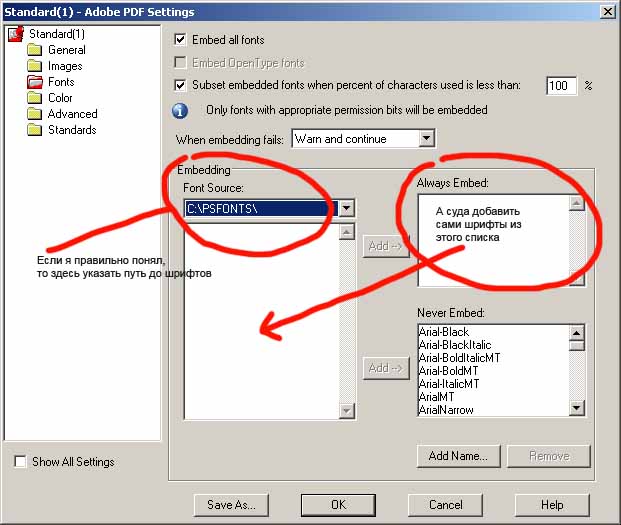Click the Advanced folder icon
The height and width of the screenshot is (525, 621).
point(35,114)
